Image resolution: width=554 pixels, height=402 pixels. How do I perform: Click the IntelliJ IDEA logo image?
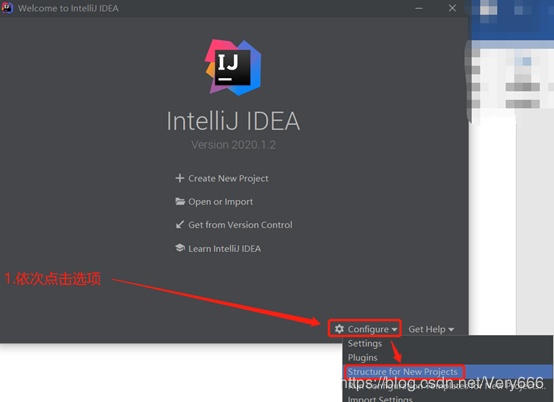(x=233, y=67)
